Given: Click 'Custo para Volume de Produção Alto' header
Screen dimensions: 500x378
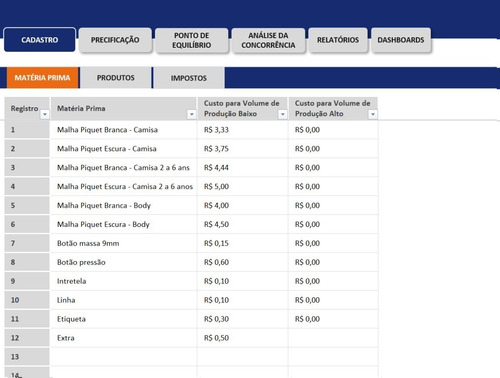Looking at the screenshot, I should [332, 108].
